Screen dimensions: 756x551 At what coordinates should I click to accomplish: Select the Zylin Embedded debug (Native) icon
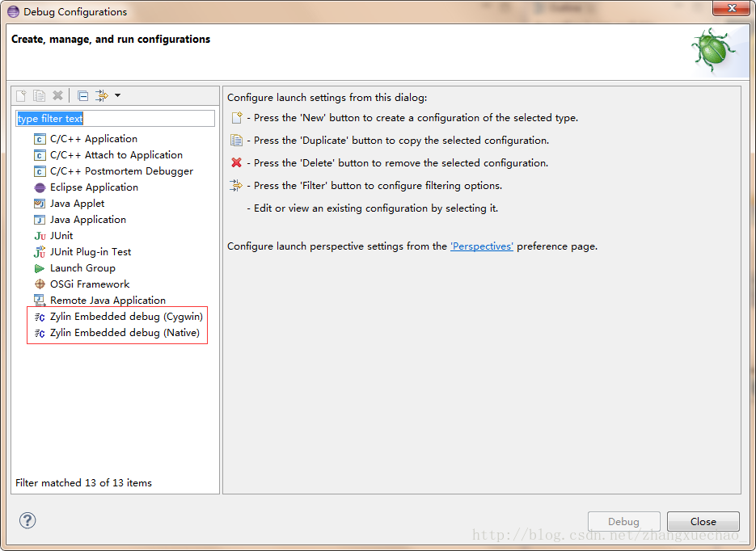coord(40,334)
